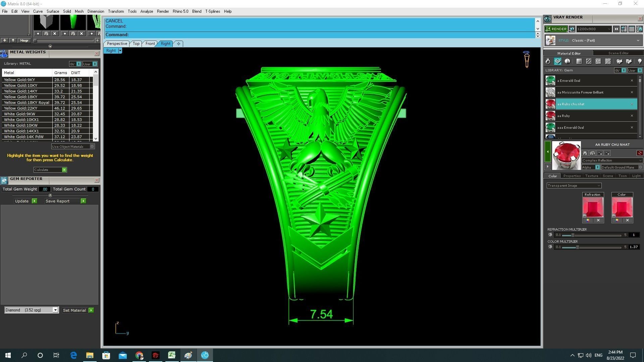
Task: Switch to the Perspective viewport tab
Action: [x=117, y=44]
